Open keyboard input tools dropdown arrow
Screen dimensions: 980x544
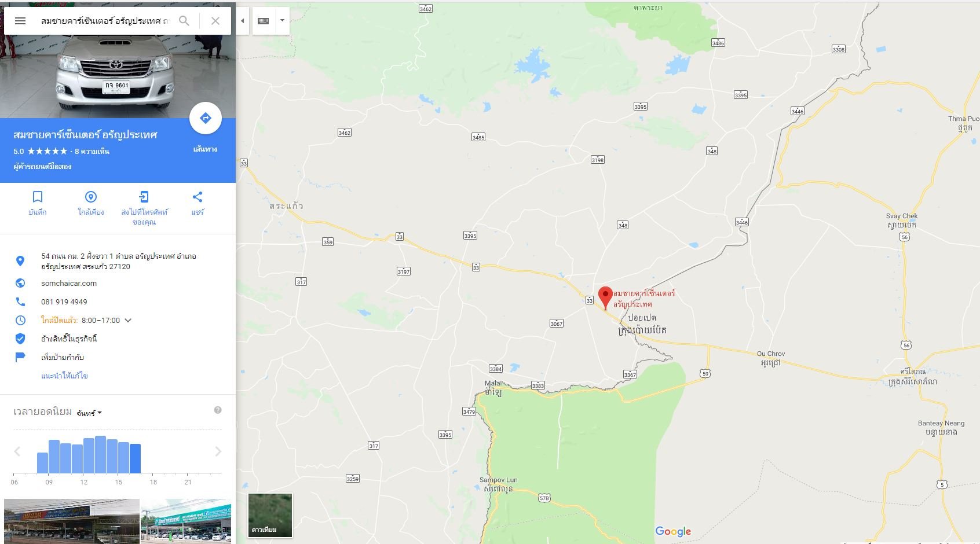[282, 21]
